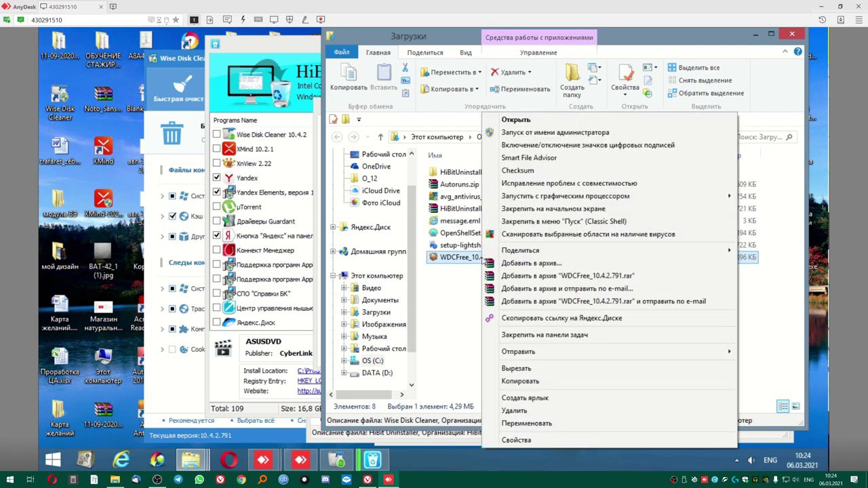868x488 pixels.
Task: Uncheck Yandex Elements checkbox
Action: [x=216, y=192]
